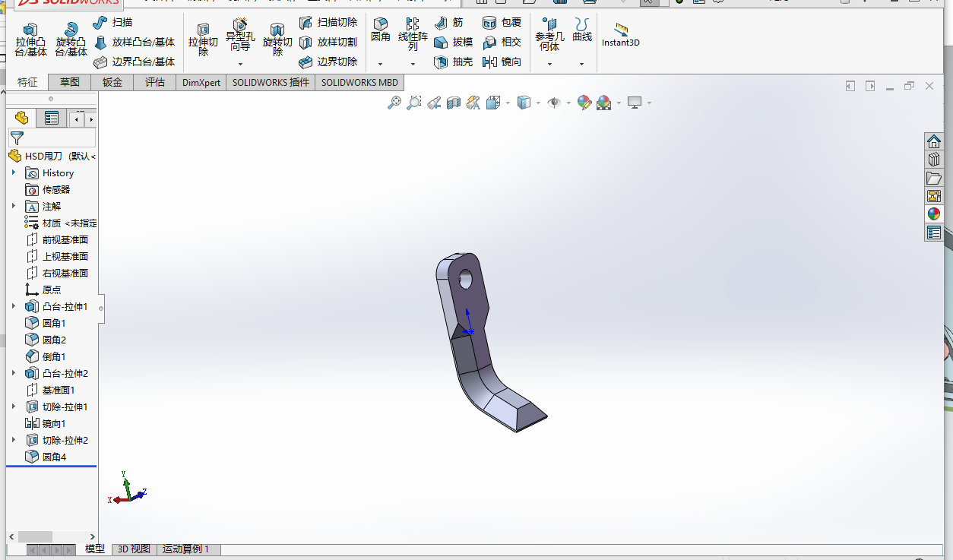953x560 pixels.
Task: Open Display Style dropdown arrow
Action: pyautogui.click(x=538, y=103)
